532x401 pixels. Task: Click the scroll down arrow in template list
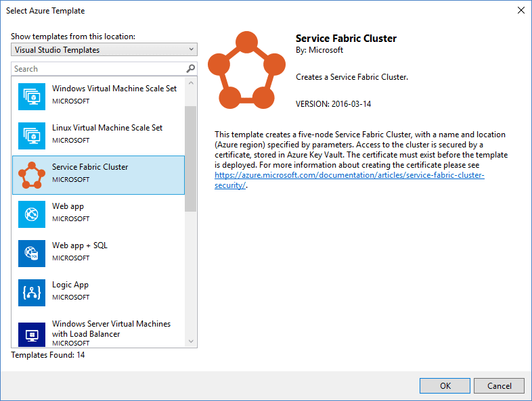click(191, 341)
